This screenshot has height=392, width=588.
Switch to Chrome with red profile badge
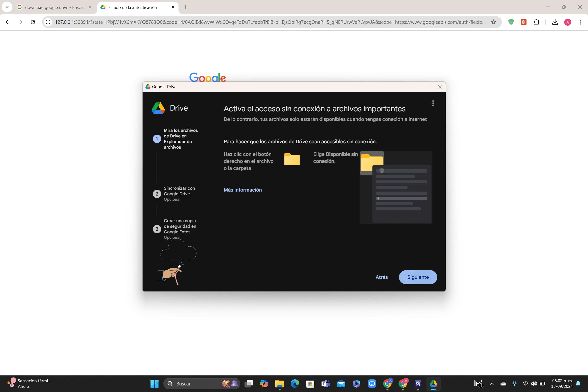click(403, 384)
